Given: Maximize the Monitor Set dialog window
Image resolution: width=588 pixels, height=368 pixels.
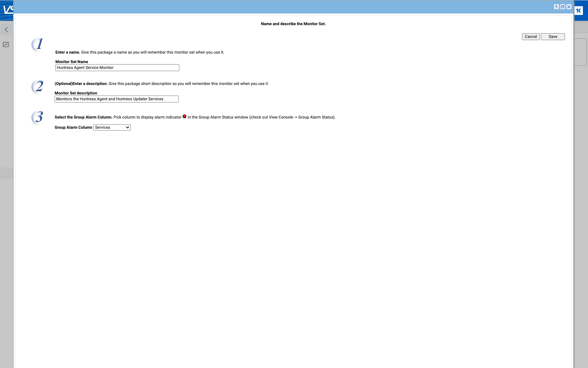Looking at the screenshot, I should pyautogui.click(x=562, y=7).
